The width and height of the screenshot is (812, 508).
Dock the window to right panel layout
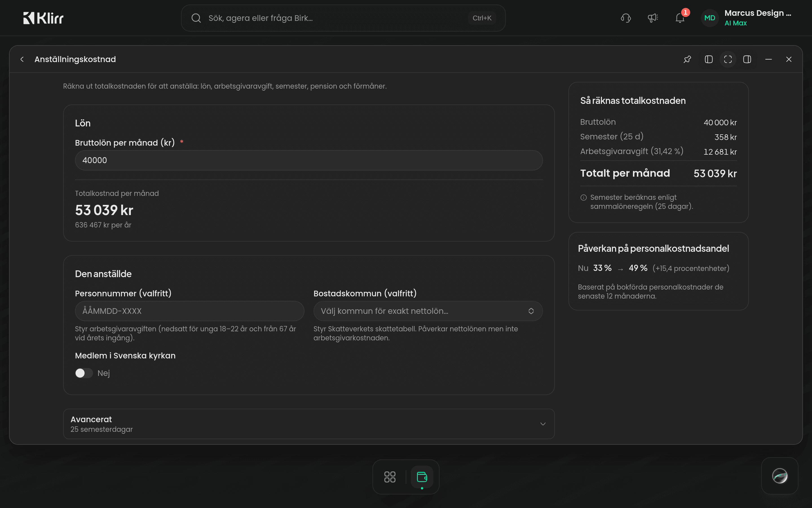[x=747, y=60]
